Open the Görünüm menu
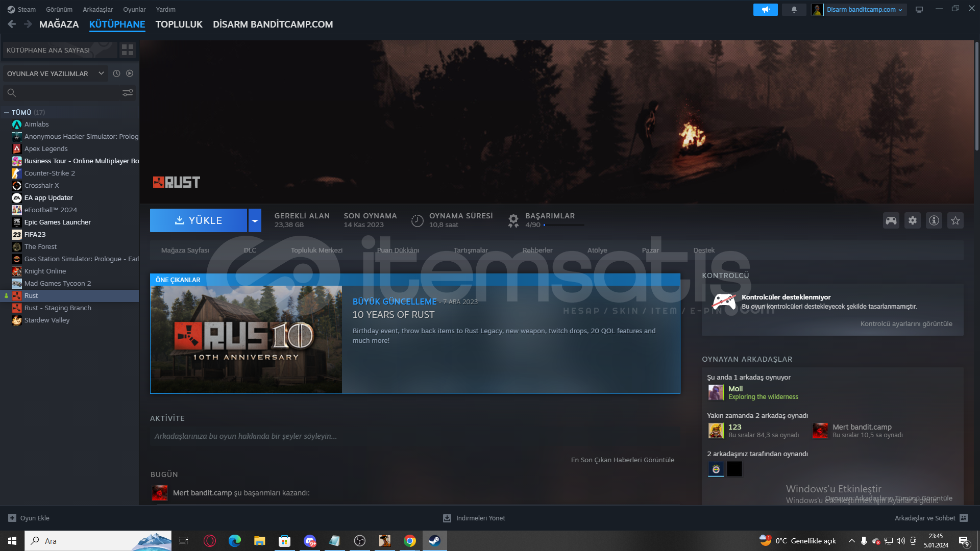The image size is (980, 551). pos(59,10)
